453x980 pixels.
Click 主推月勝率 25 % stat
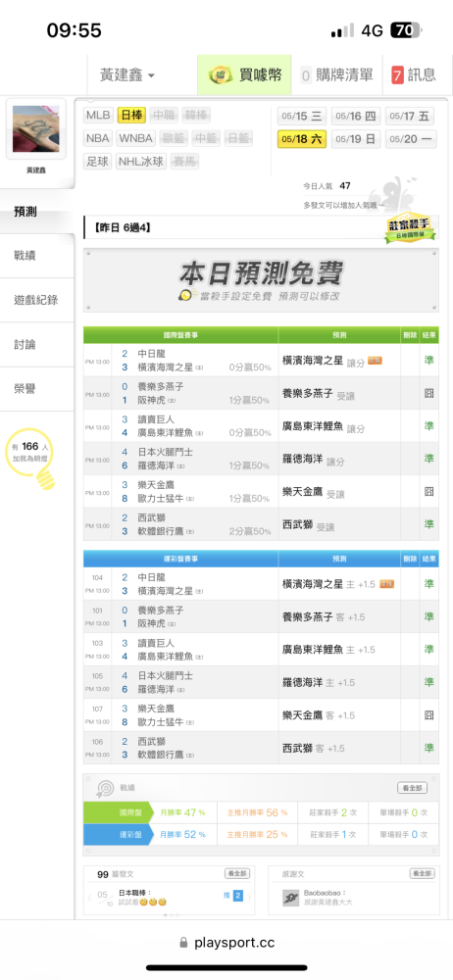257,834
